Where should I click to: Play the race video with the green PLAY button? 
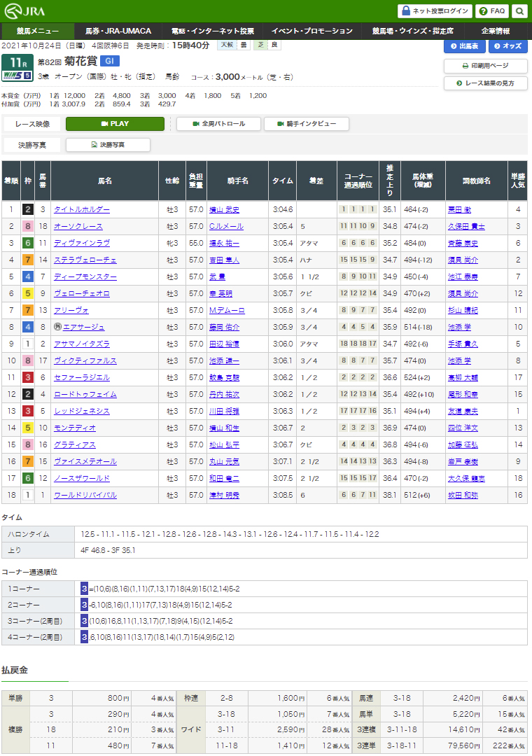click(115, 124)
